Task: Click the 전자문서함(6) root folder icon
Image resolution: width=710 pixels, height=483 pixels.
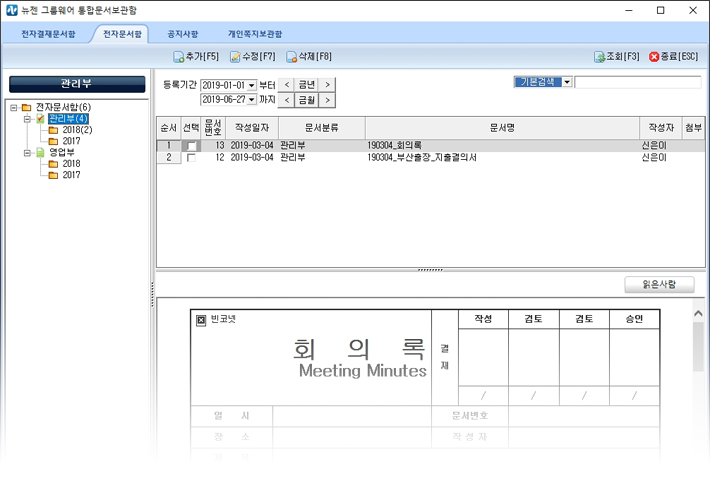Action: tap(27, 107)
